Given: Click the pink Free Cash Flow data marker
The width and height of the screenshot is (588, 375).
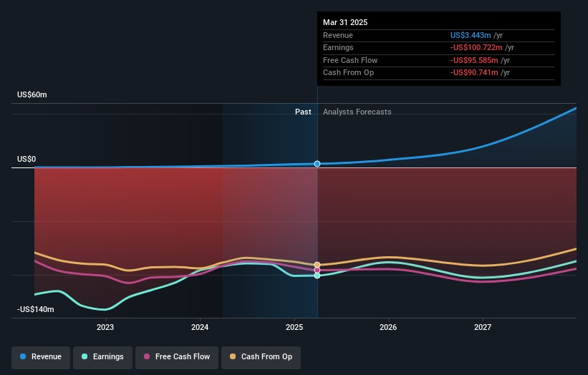Looking at the screenshot, I should tap(317, 270).
